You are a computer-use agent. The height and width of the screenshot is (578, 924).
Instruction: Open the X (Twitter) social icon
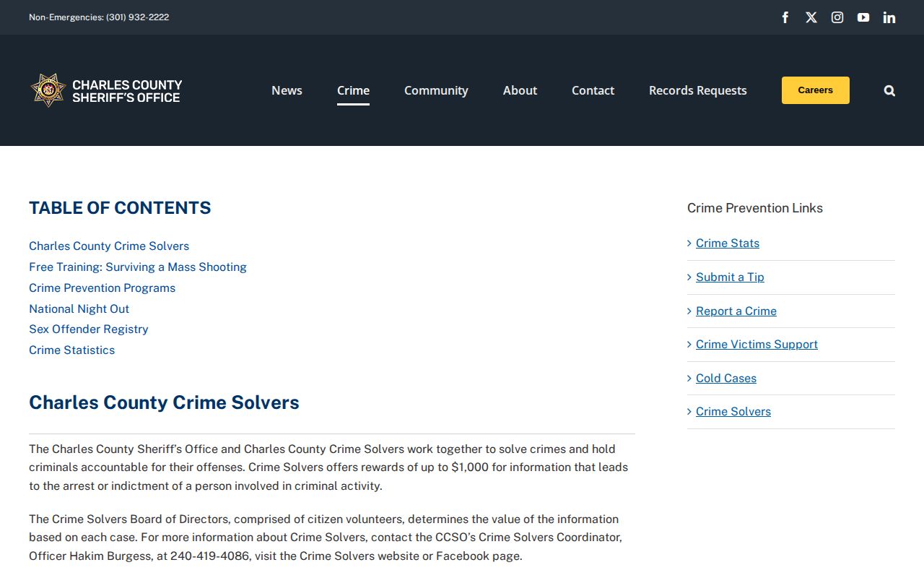tap(811, 17)
